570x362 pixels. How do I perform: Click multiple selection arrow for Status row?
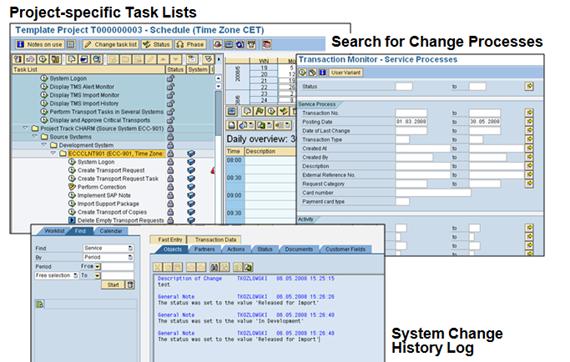[x=529, y=87]
